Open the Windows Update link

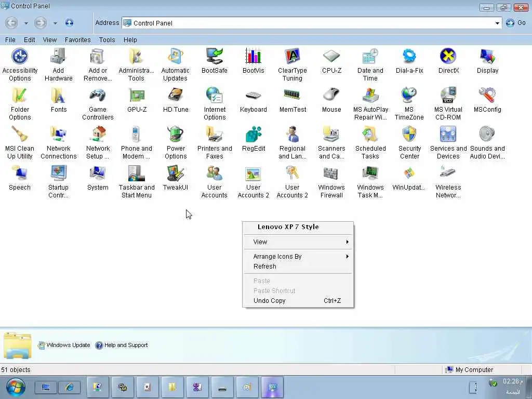click(x=64, y=345)
